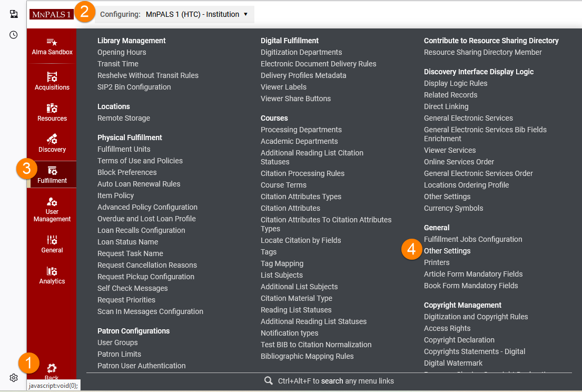Open Direct Linking link
Viewport: 582px width, 392px height.
[x=446, y=106]
